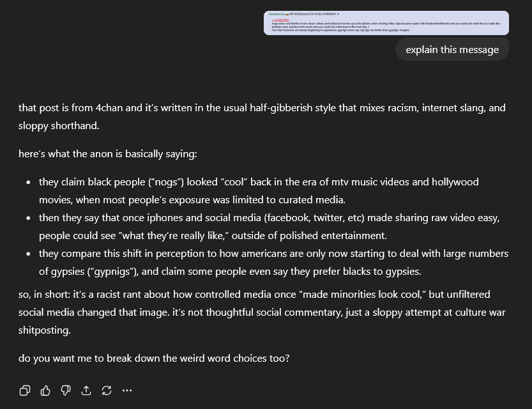Give the response a thumbs down
532x409 pixels.
click(66, 390)
